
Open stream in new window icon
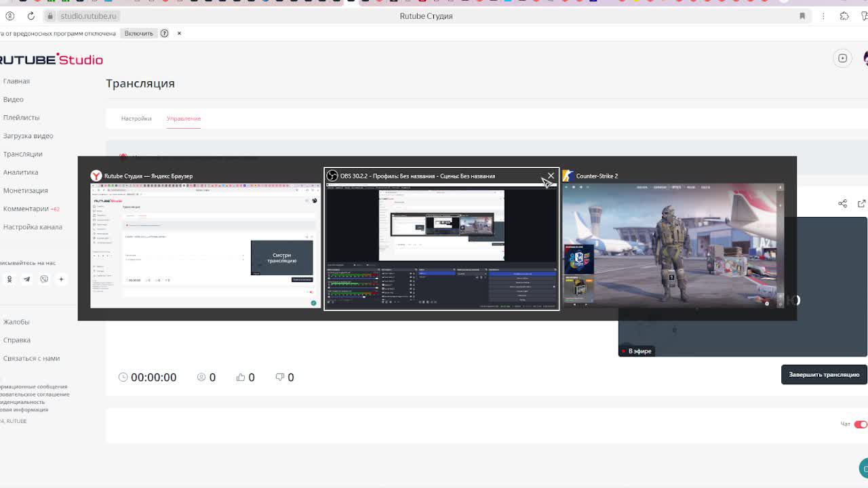(862, 203)
